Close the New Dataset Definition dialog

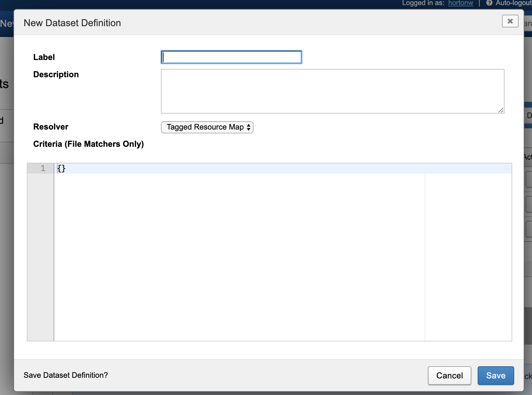click(510, 21)
